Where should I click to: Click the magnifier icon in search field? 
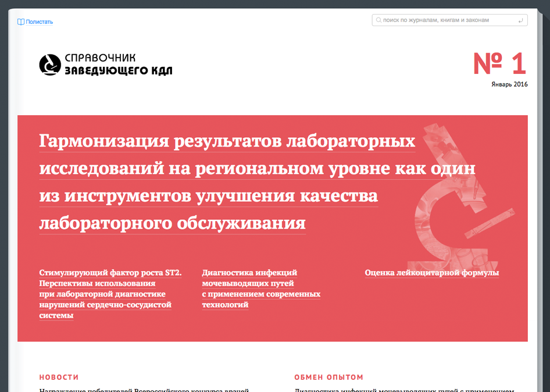click(x=378, y=20)
